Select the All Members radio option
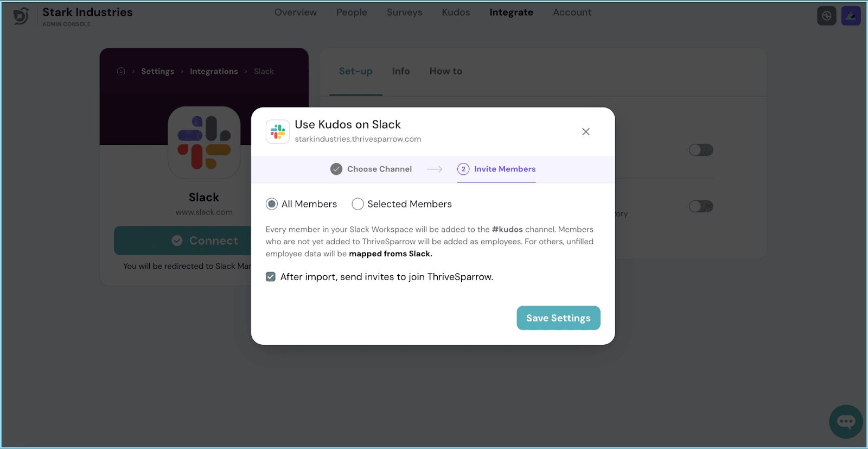 (272, 204)
